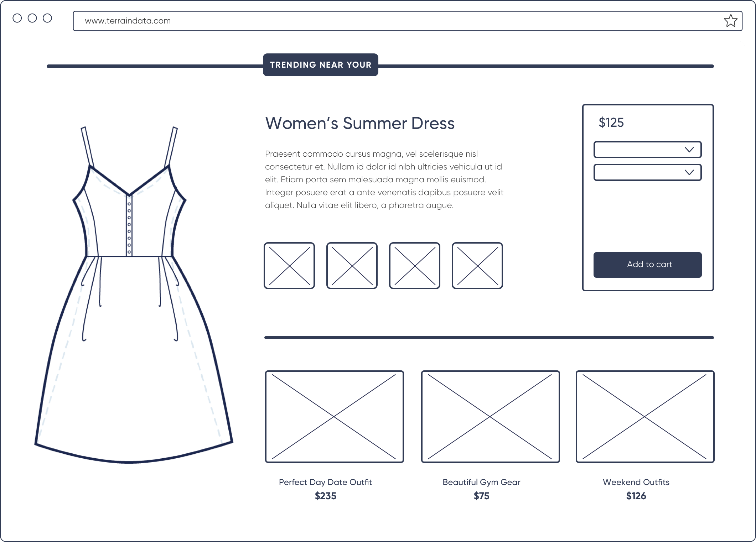Select the fourth product thumbnail
The width and height of the screenshot is (756, 542).
coord(477,266)
